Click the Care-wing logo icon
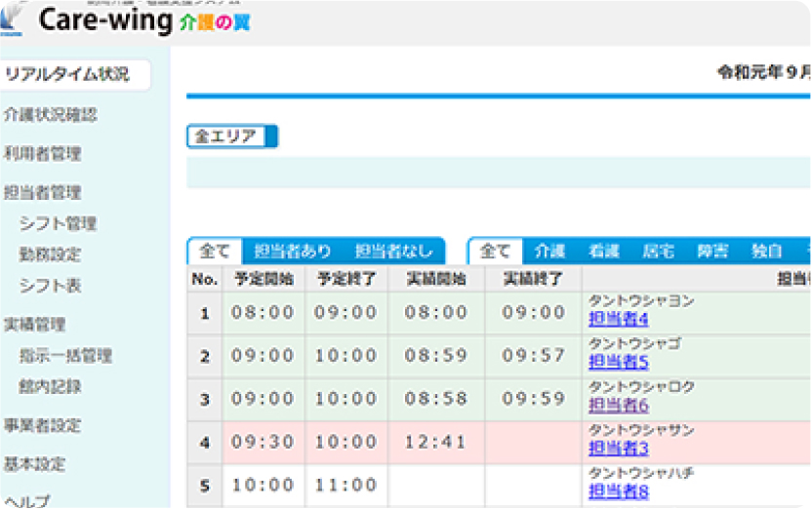The height and width of the screenshot is (509, 812). [12, 20]
